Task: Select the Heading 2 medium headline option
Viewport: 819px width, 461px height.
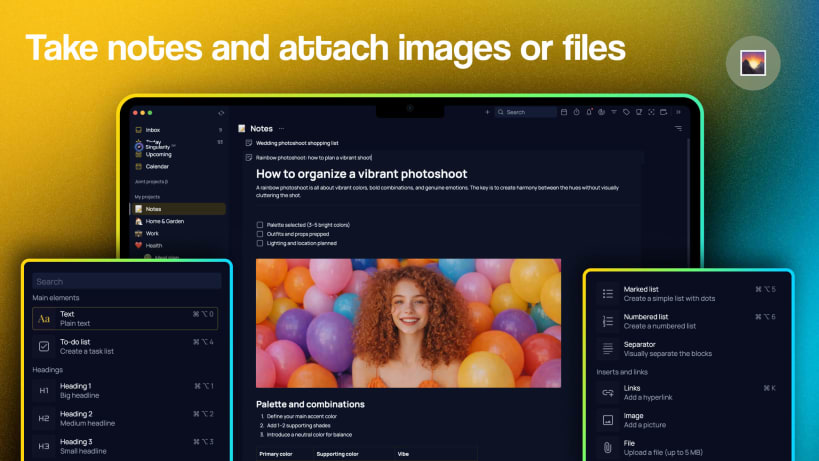Action: click(125, 418)
